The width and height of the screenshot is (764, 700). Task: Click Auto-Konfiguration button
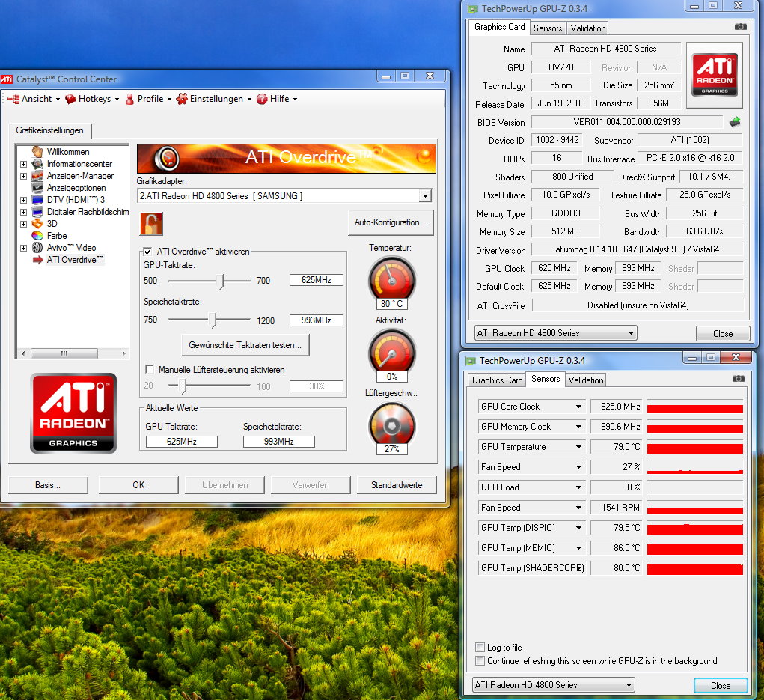(391, 222)
